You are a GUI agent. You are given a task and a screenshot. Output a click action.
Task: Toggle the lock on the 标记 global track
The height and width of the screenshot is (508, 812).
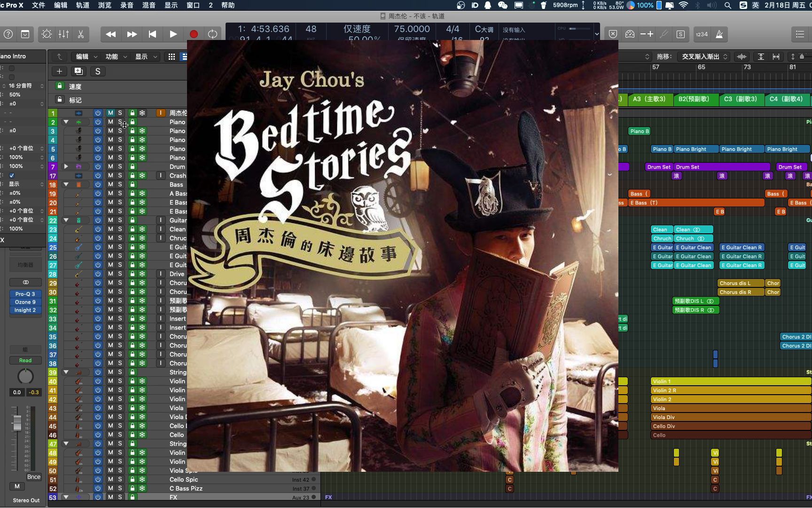(x=59, y=99)
